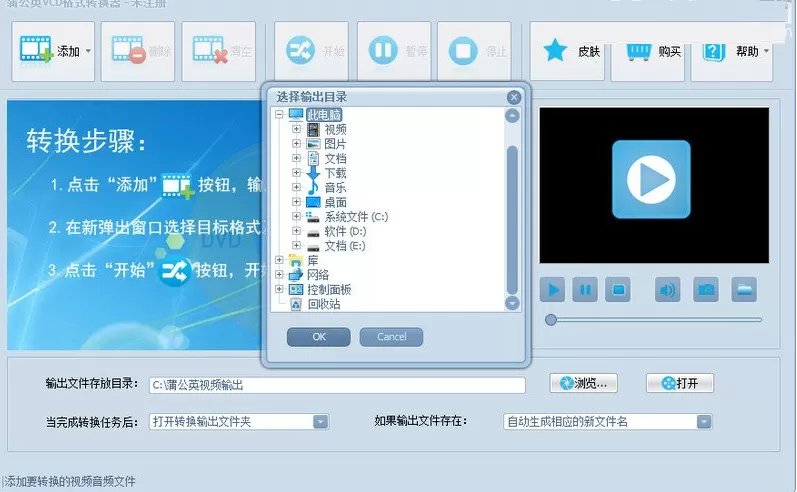Click the preview Stop control button
This screenshot has height=492, width=797.
[x=618, y=290]
